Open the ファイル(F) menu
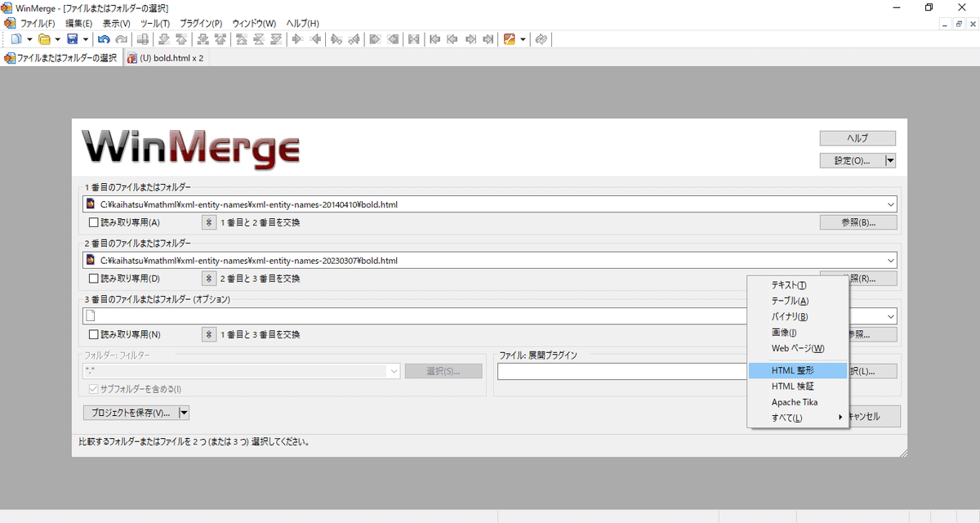Screen dimensions: 980x523 point(37,23)
